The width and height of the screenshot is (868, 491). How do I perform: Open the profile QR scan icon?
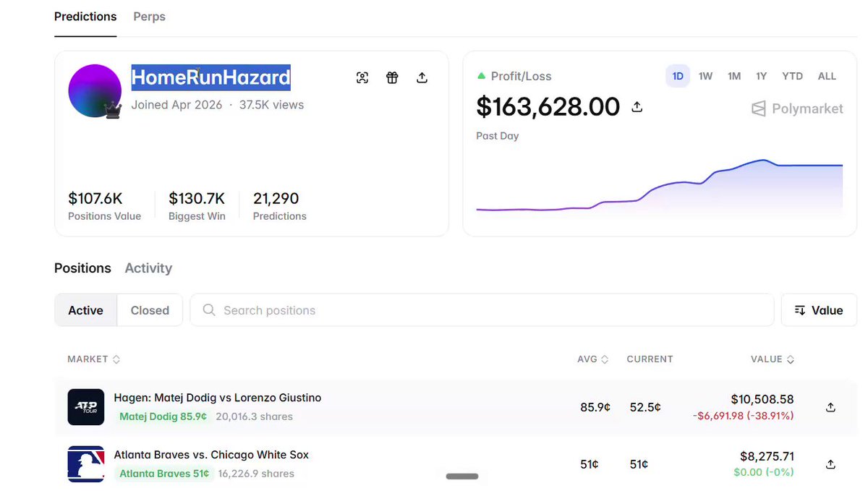point(362,78)
